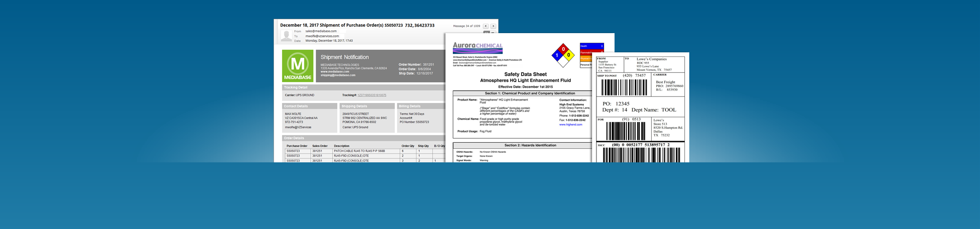This screenshot has height=229, width=980.
Task: Click 'Carrier: UPS GROUND' in tracking detail
Action: click(x=300, y=95)
